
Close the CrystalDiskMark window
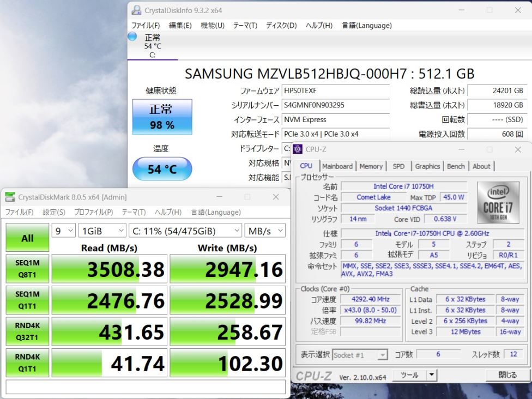276,197
